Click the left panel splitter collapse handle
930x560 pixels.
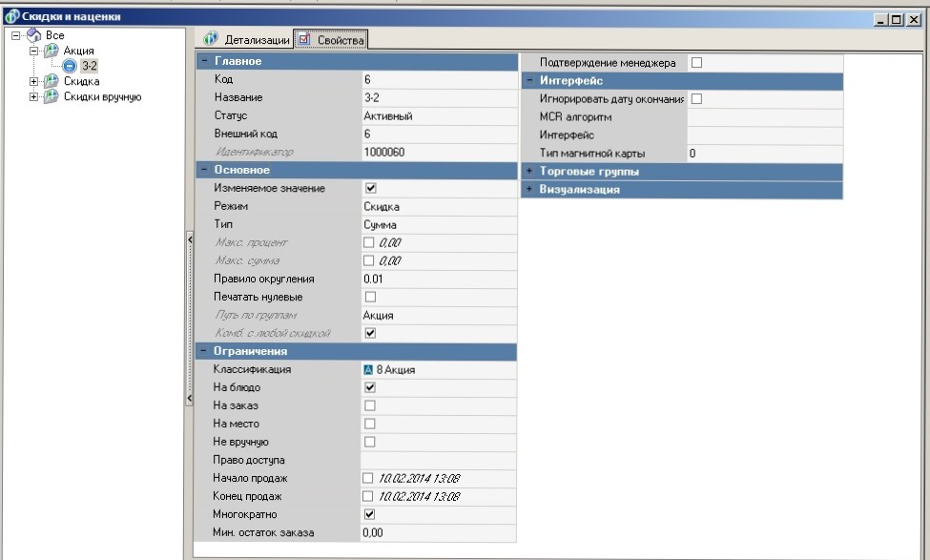189,241
